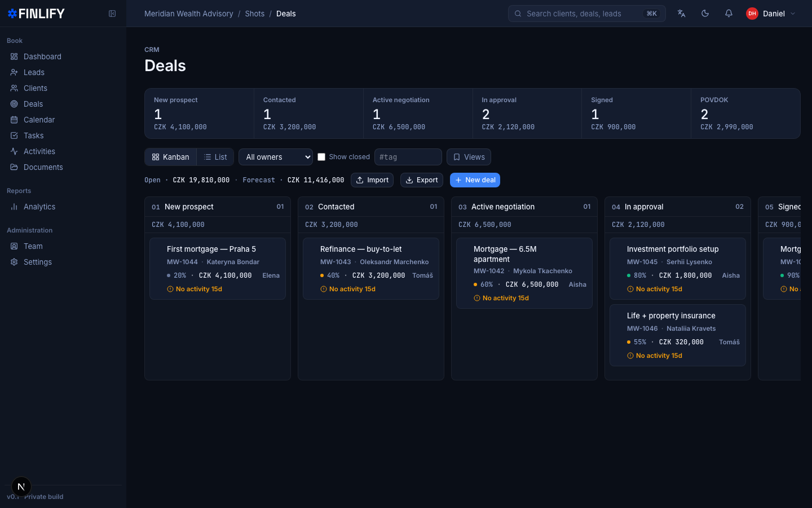Open the Shots breadcrumb
This screenshot has width=812, height=508.
click(254, 14)
